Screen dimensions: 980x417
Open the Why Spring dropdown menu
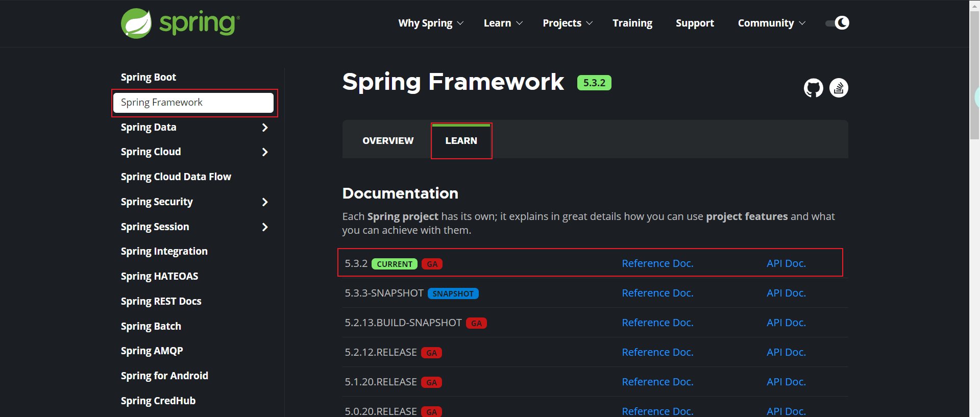pos(431,23)
